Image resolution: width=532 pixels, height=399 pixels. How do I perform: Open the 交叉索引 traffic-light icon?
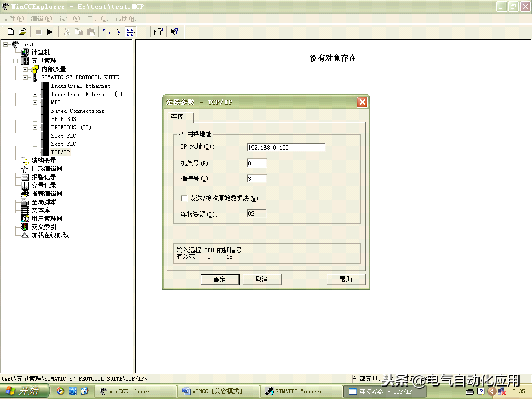coord(25,227)
